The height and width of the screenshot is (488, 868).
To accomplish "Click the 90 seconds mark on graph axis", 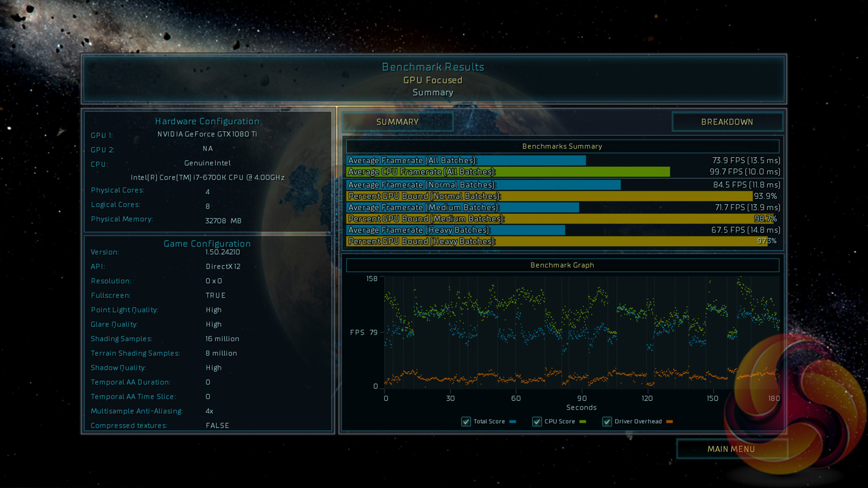I will tap(581, 398).
